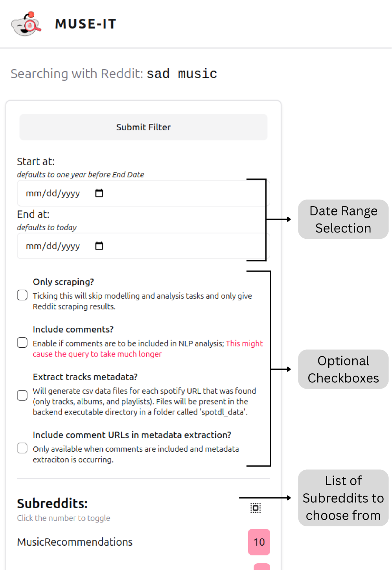Click the 'sad music' search query text
The height and width of the screenshot is (570, 392).
pyautogui.click(x=182, y=74)
